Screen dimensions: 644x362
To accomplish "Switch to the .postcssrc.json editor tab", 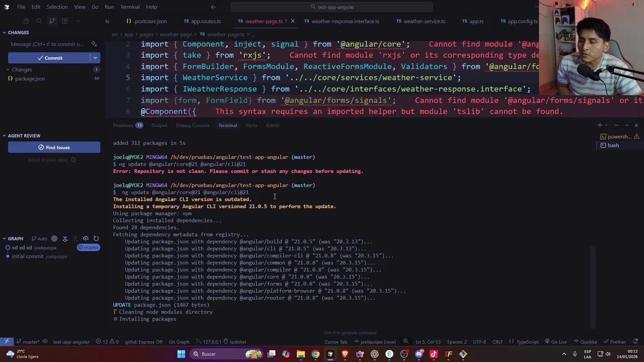I will [x=146, y=21].
